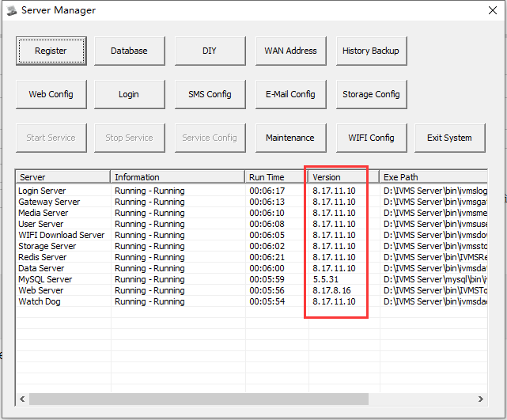Click the Server Manager title bar icon
Viewport: 507px width, 420px height.
point(12,10)
